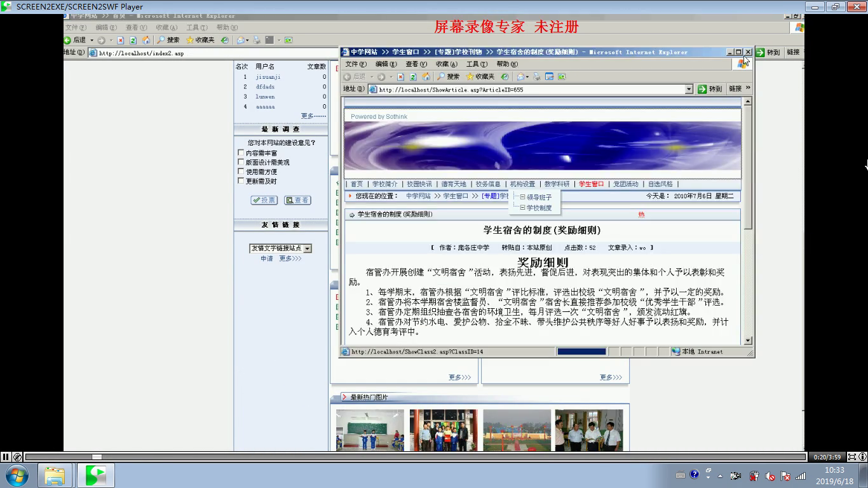Open Mail dropdown arrow in background IE toolbar
This screenshot has height=488, width=868.
coord(248,40)
